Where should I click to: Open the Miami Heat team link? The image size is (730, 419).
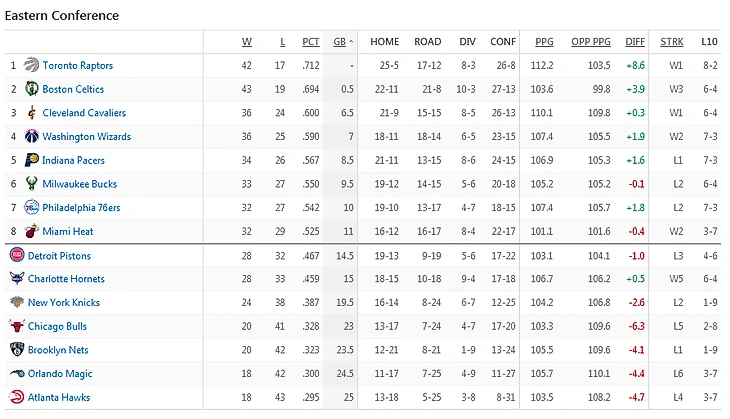(x=68, y=231)
